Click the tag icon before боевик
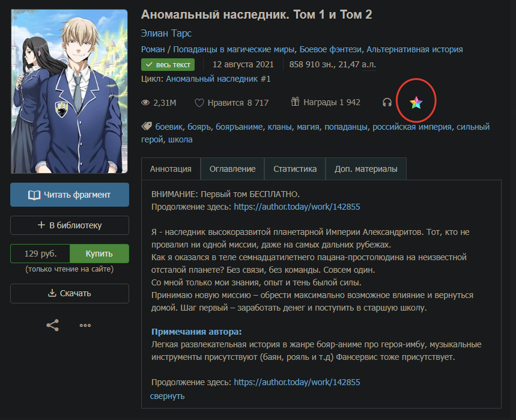 (147, 126)
